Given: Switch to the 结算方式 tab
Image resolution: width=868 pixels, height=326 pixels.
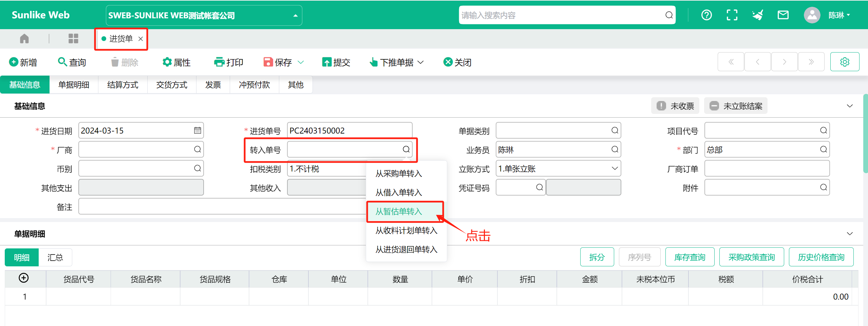Looking at the screenshot, I should pyautogui.click(x=123, y=85).
